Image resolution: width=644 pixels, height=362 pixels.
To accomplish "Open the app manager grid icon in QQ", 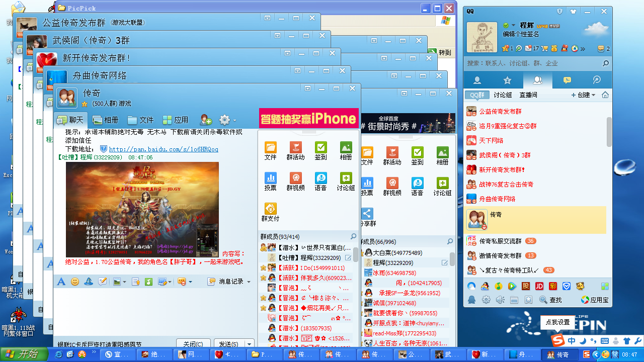I will [x=604, y=286].
